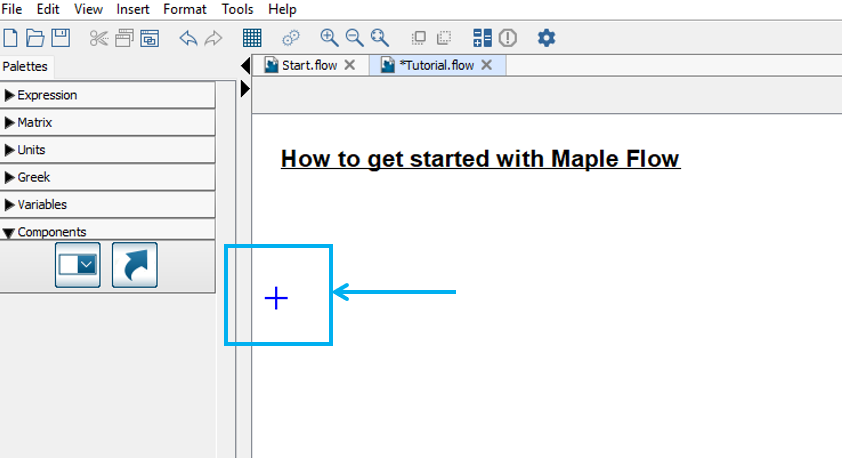Click the Paste icon in toolbar
The width and height of the screenshot is (842, 458).
pos(149,38)
